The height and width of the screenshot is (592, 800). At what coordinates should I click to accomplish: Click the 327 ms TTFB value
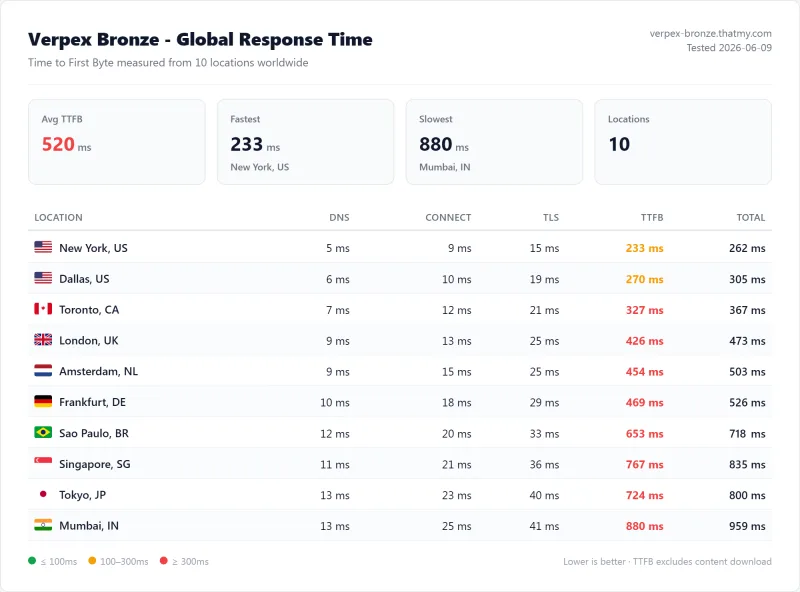[644, 310]
